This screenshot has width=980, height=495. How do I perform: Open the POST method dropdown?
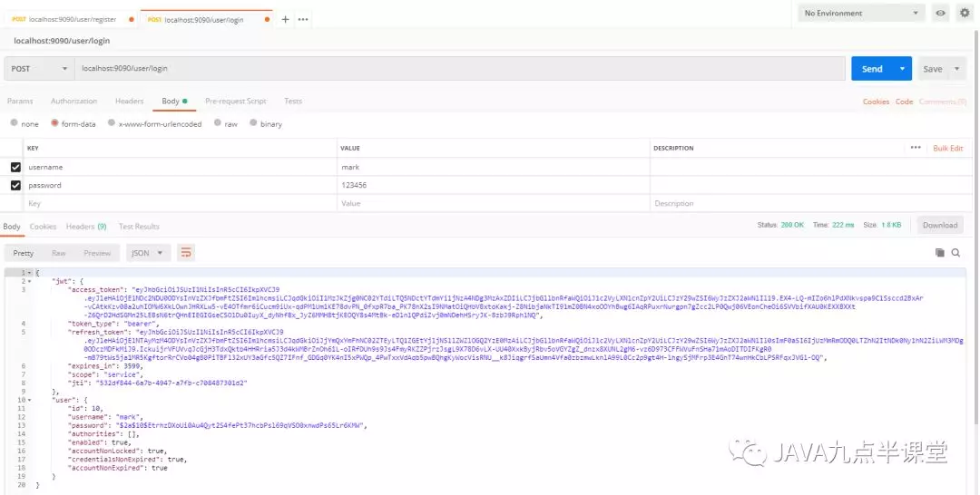pos(39,69)
